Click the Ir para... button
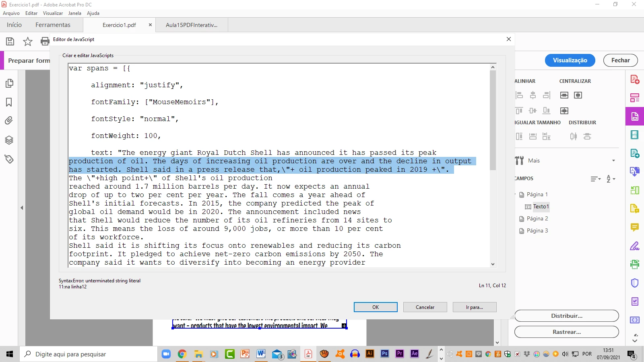Image resolution: width=644 pixels, height=362 pixels. click(x=475, y=307)
